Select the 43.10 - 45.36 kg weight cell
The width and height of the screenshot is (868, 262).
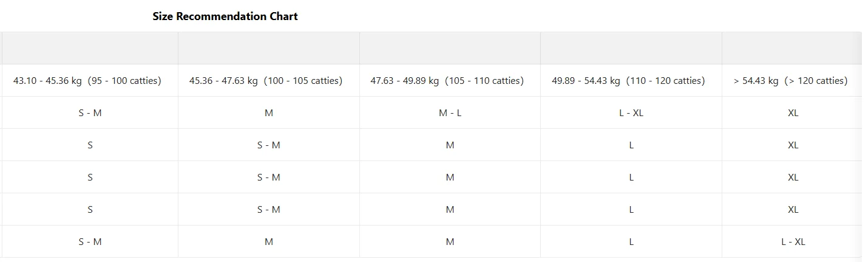pos(87,81)
